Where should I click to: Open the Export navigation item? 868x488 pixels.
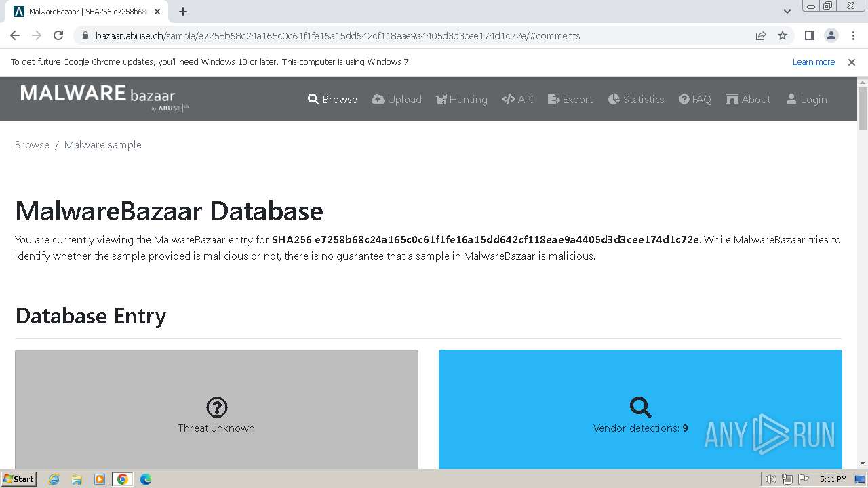click(570, 99)
